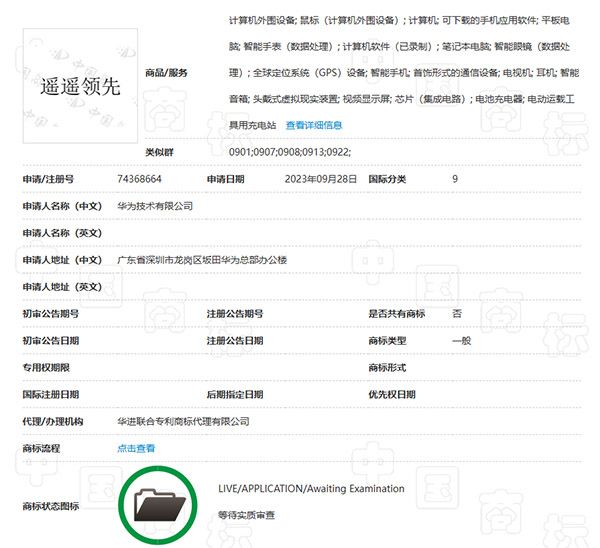Select agency 华进联合专利商标代理有限公司
Viewport: 600px width, 548px height.
click(x=183, y=422)
